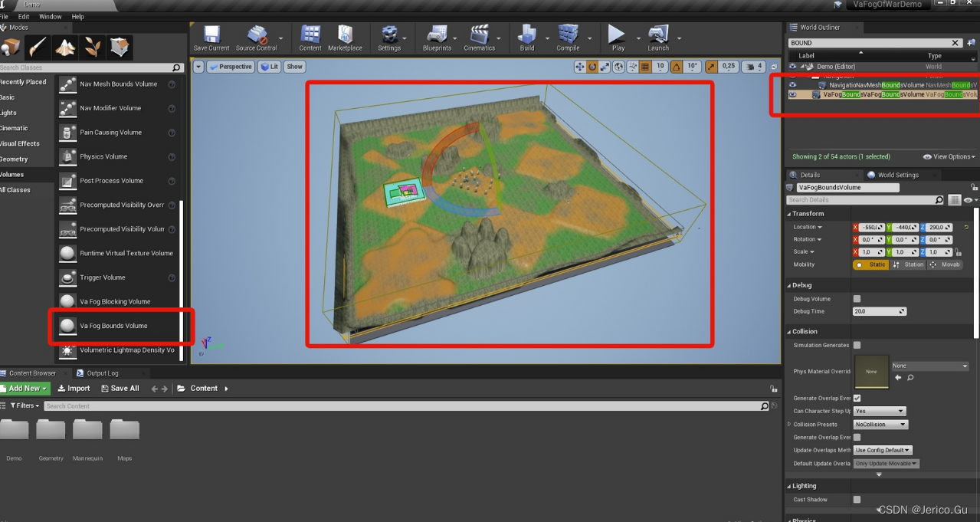Open the Marketplace toolbar icon

[345, 38]
